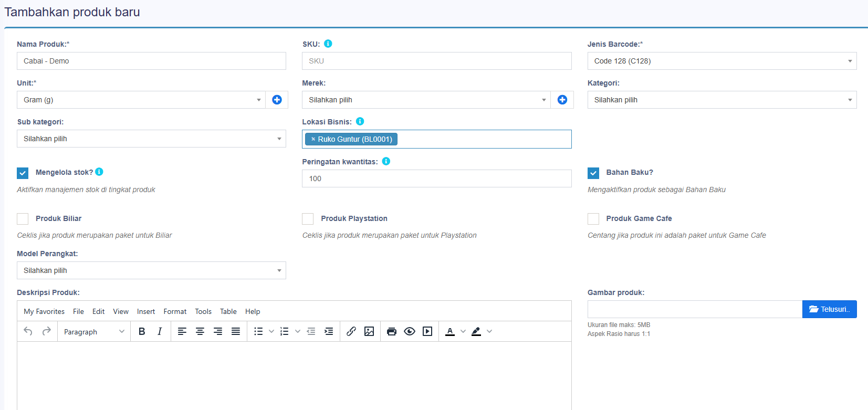
Task: Pick the text color via the underlined A
Action: [450, 331]
